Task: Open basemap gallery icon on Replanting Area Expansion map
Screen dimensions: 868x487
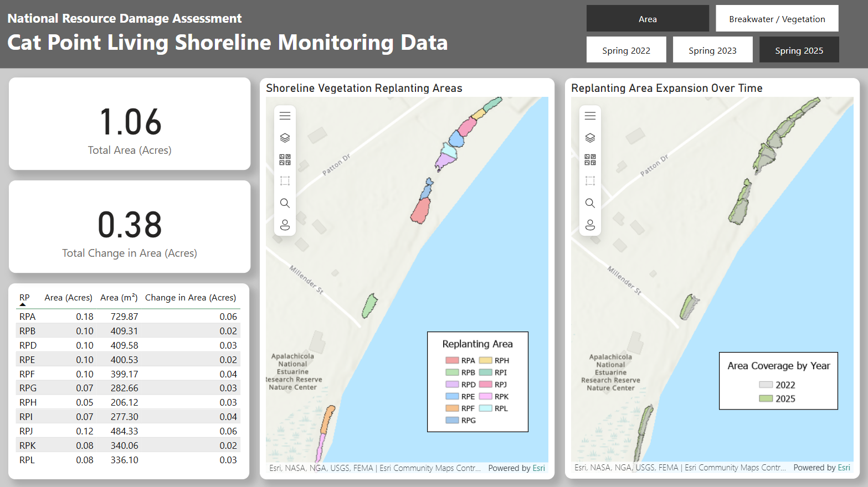Action: click(x=590, y=159)
